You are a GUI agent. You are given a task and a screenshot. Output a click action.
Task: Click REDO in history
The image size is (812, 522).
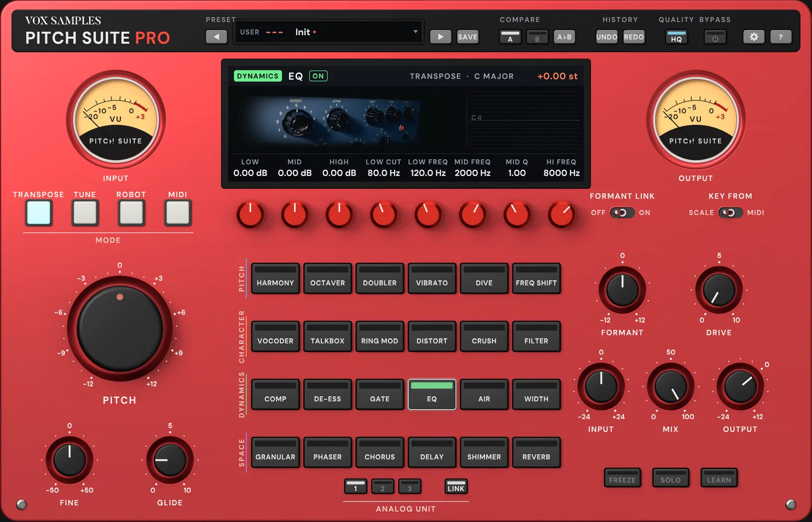click(633, 37)
